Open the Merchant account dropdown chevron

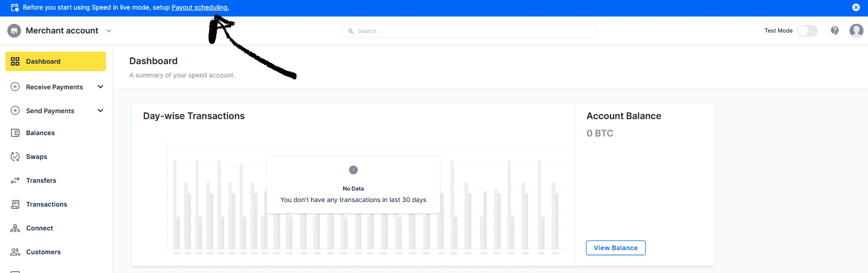[109, 31]
